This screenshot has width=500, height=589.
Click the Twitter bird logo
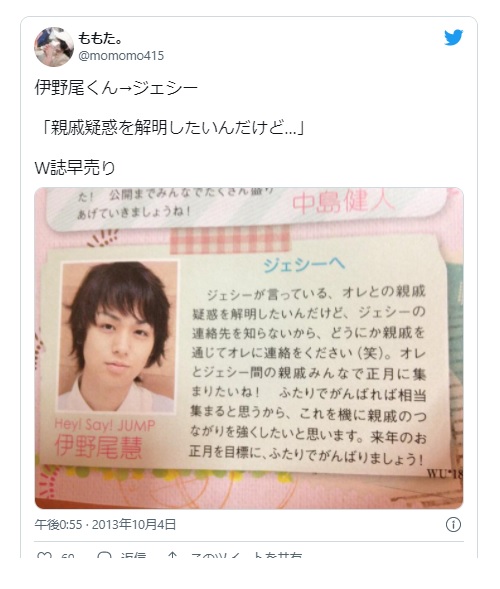(x=453, y=38)
